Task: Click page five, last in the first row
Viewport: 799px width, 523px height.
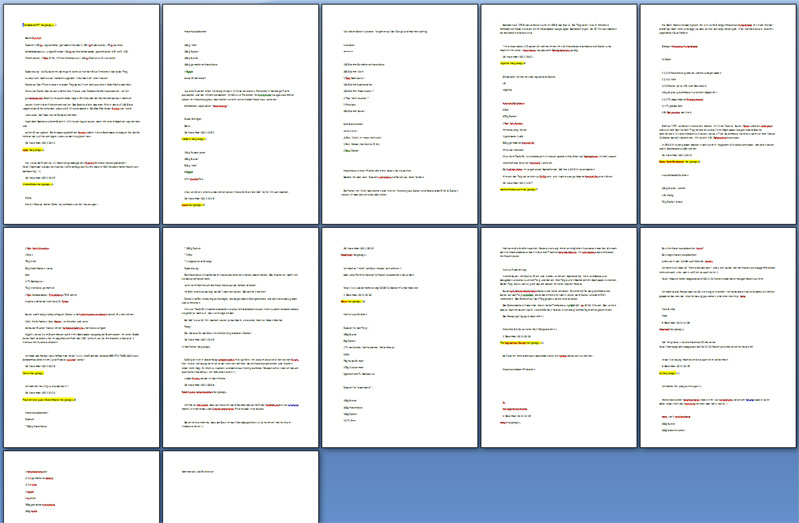Action: 718,114
